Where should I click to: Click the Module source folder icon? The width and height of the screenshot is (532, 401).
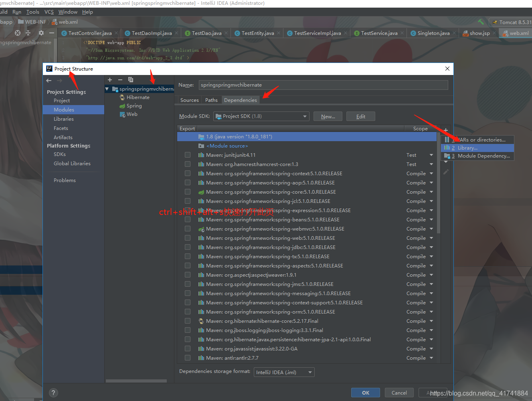tap(201, 146)
